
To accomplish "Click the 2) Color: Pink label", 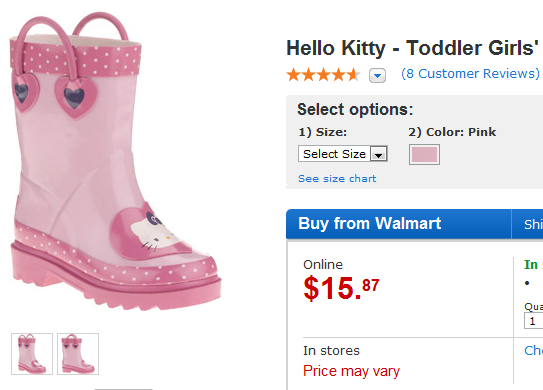I will click(452, 132).
